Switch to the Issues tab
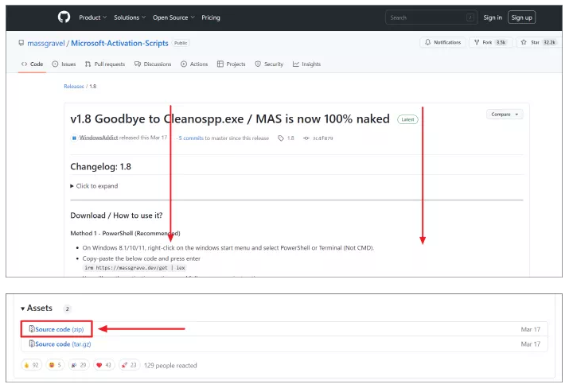This screenshot has width=573, height=392. (64, 64)
